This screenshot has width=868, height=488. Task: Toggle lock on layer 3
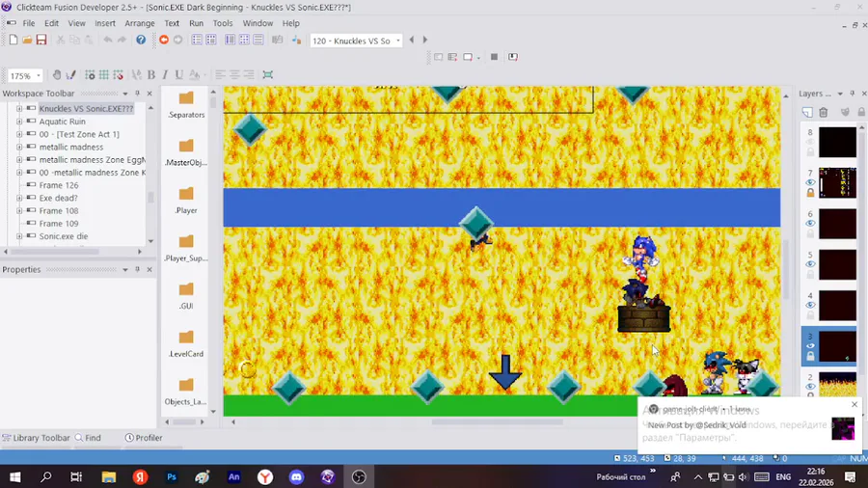click(x=810, y=357)
